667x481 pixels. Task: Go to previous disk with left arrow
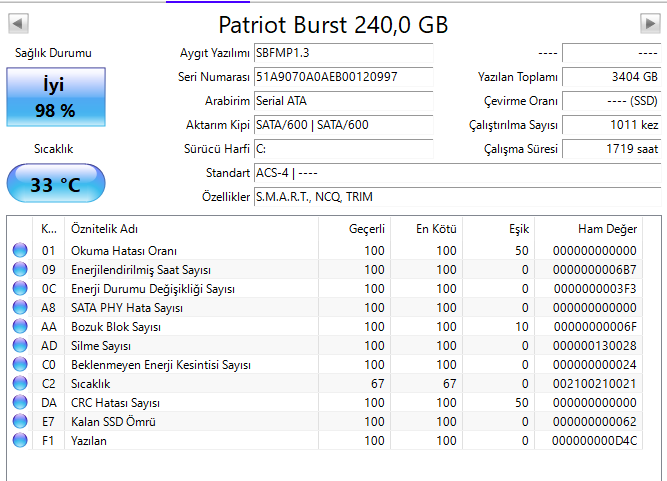click(18, 23)
